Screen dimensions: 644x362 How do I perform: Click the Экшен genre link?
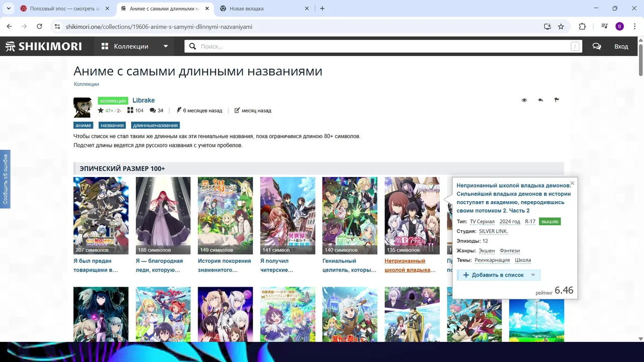[x=487, y=250]
